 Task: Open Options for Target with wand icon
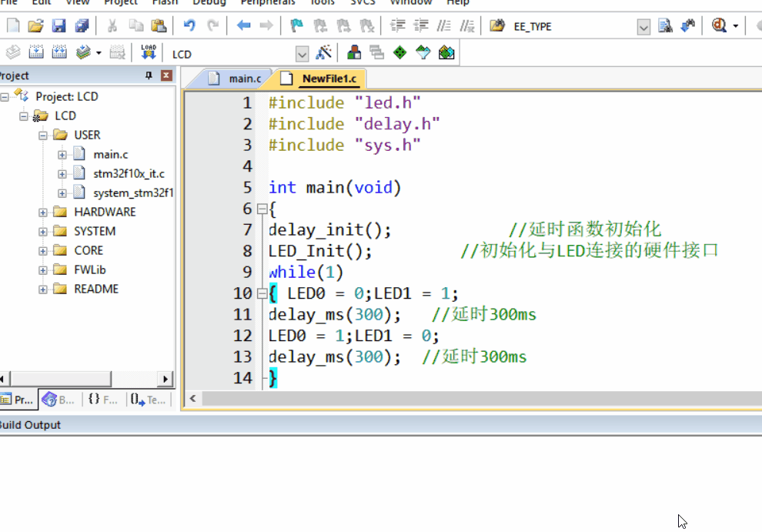pos(324,52)
